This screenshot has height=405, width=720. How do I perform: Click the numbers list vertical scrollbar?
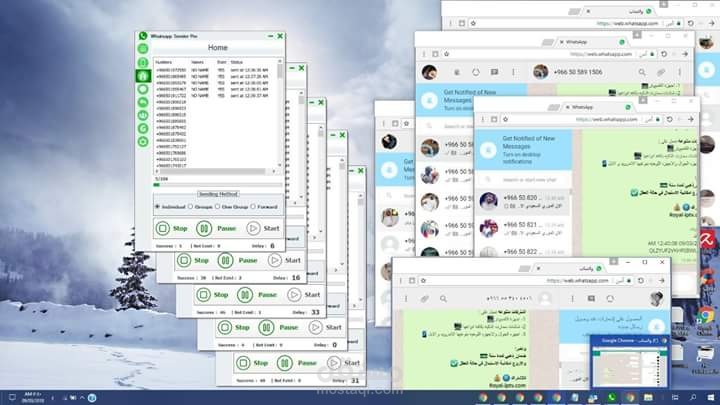280,112
